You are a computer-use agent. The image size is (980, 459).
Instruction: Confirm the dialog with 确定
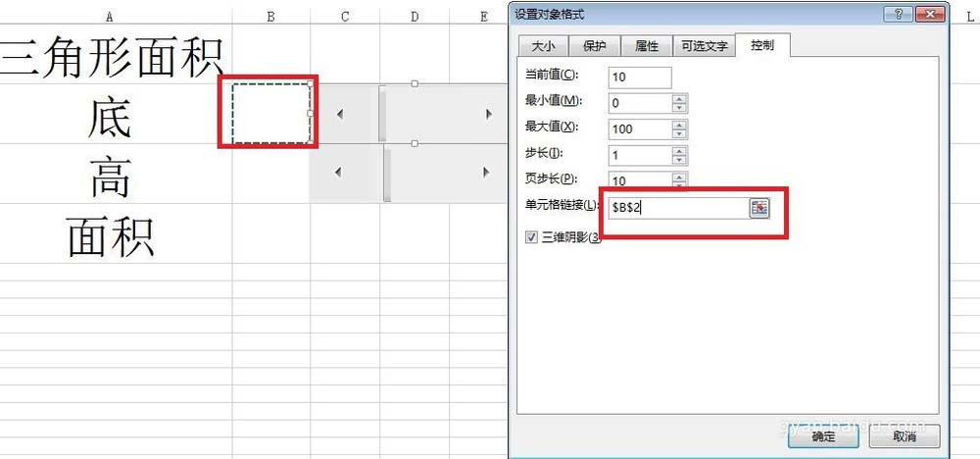pyautogui.click(x=823, y=435)
